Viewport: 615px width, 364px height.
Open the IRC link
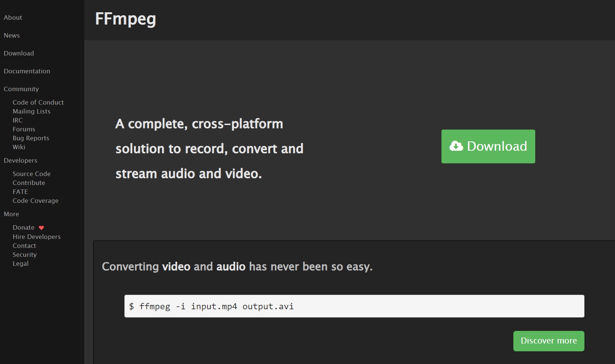click(18, 120)
